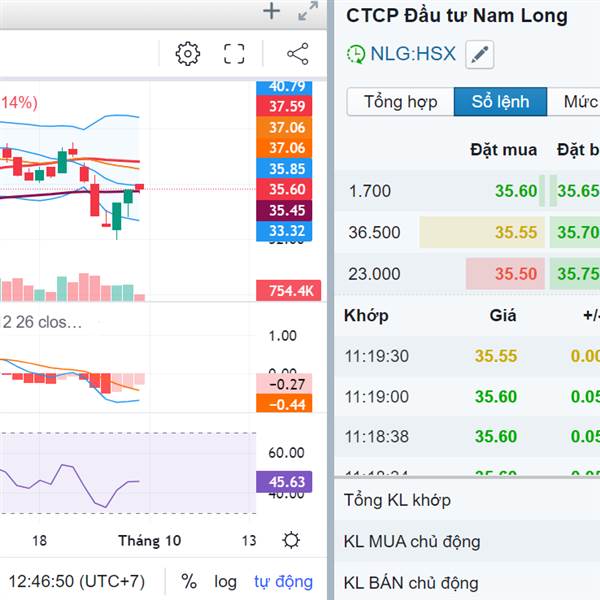Click ask price 35.65 in order book
600x600 pixels.
coord(578,191)
